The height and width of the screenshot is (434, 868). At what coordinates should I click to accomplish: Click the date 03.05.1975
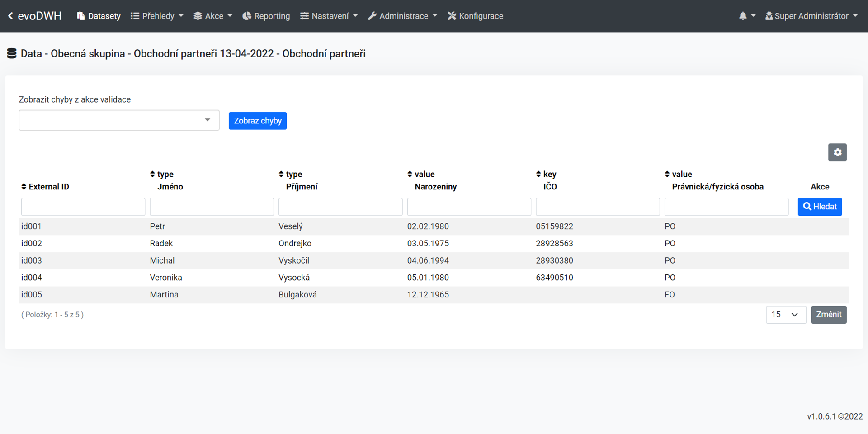pos(428,244)
